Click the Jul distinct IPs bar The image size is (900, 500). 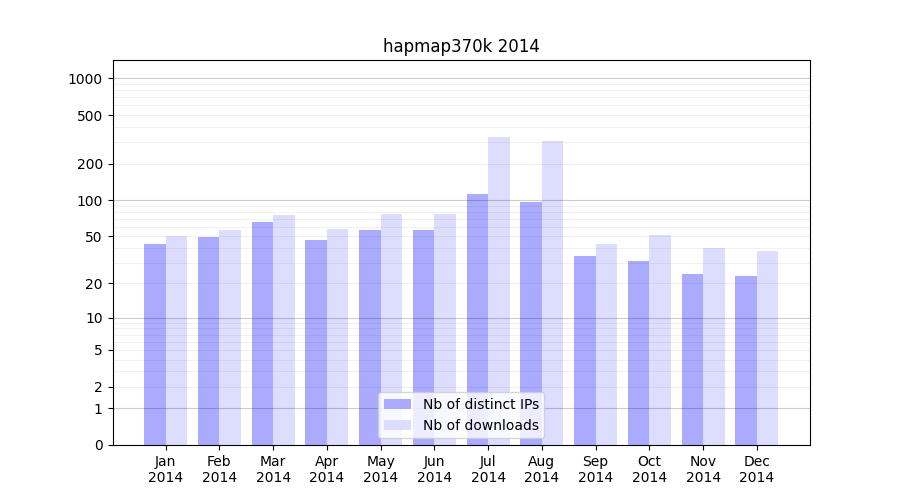477,319
